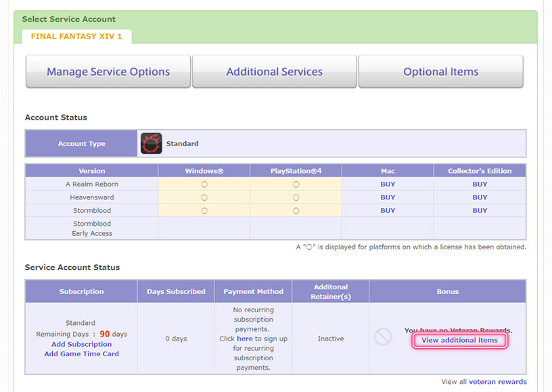This screenshot has width=552, height=392.
Task: Click the Add Subscription link
Action: 81,344
